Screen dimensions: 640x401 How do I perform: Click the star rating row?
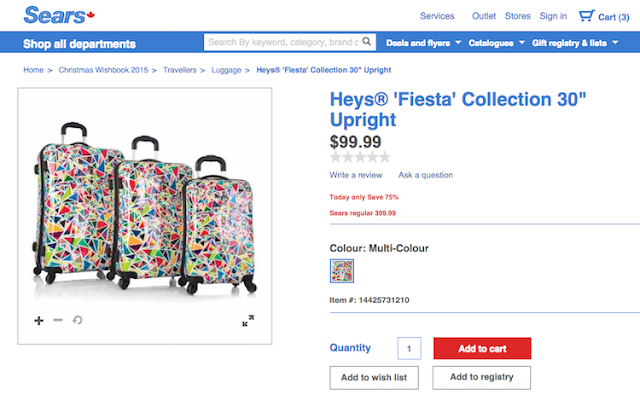click(360, 157)
